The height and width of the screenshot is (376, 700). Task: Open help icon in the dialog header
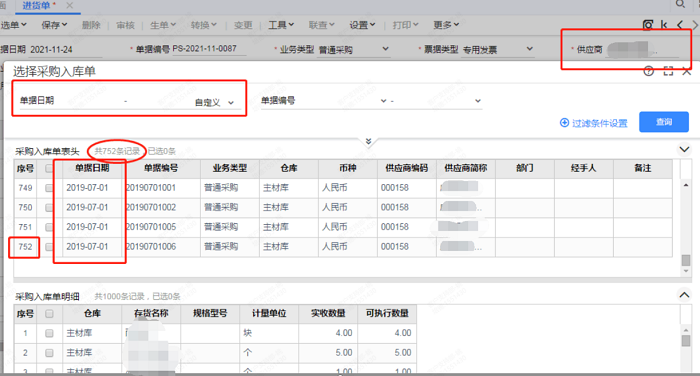(649, 71)
